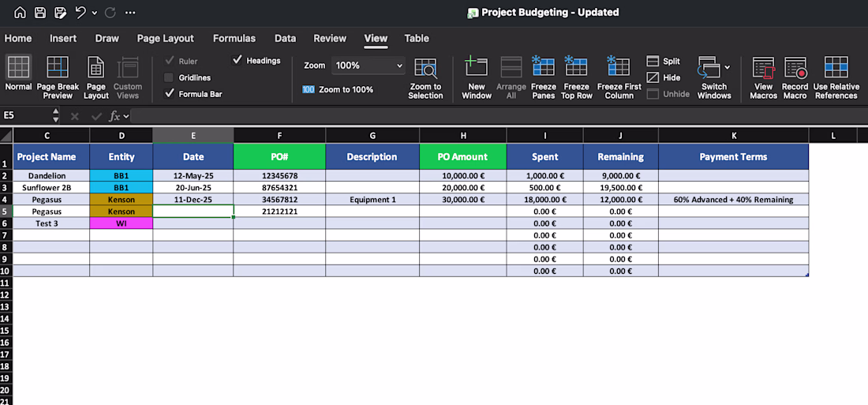Click Record Macro
This screenshot has width=868, height=405.
[795, 77]
